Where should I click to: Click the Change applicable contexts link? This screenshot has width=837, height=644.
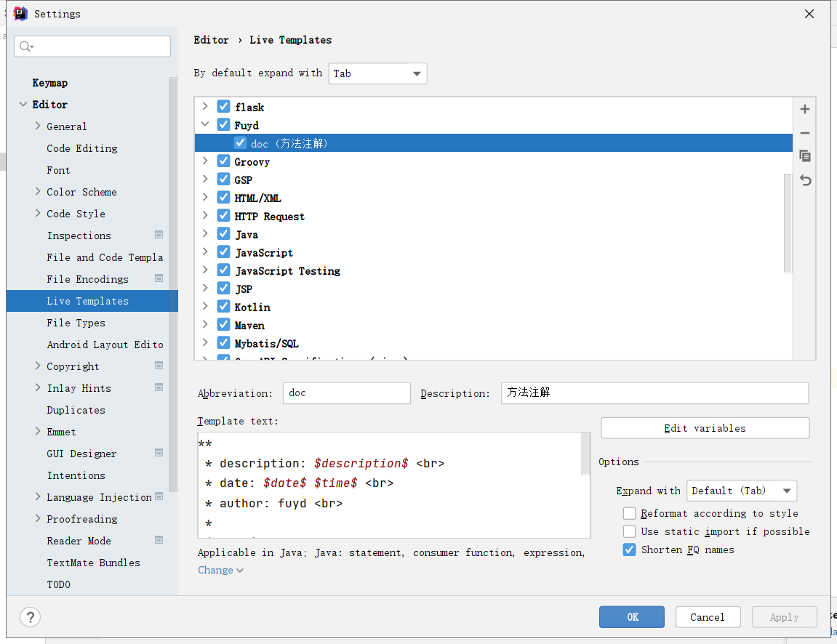[x=220, y=570]
